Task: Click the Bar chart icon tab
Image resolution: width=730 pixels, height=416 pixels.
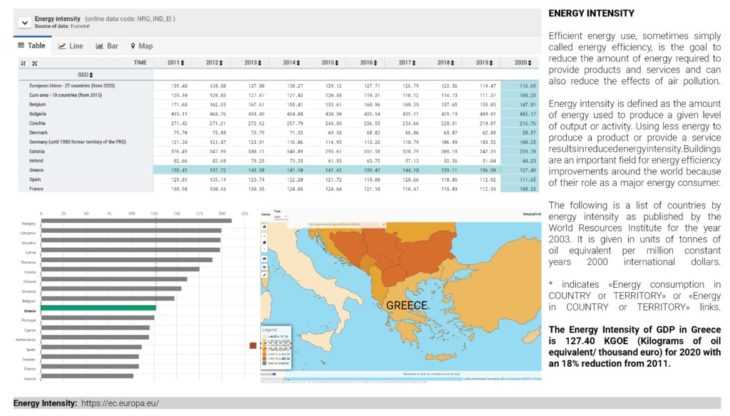Action: click(105, 46)
